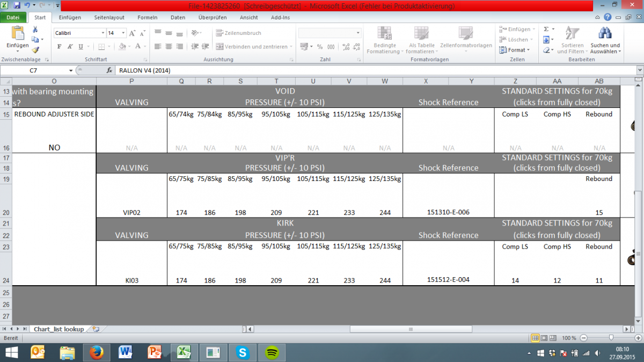Expand the Name Box dropdown arrow
This screenshot has height=362, width=644.
tap(71, 70)
